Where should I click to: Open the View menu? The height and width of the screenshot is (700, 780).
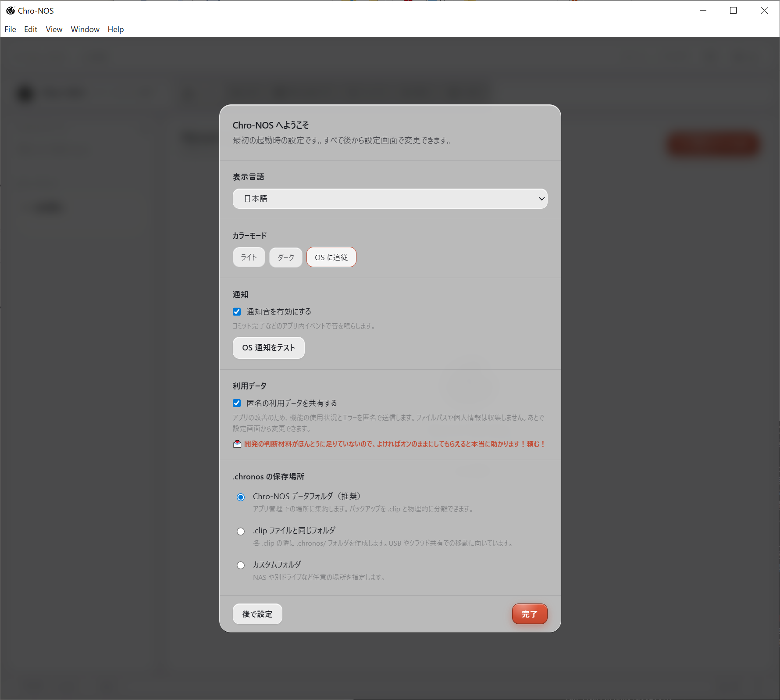(54, 29)
